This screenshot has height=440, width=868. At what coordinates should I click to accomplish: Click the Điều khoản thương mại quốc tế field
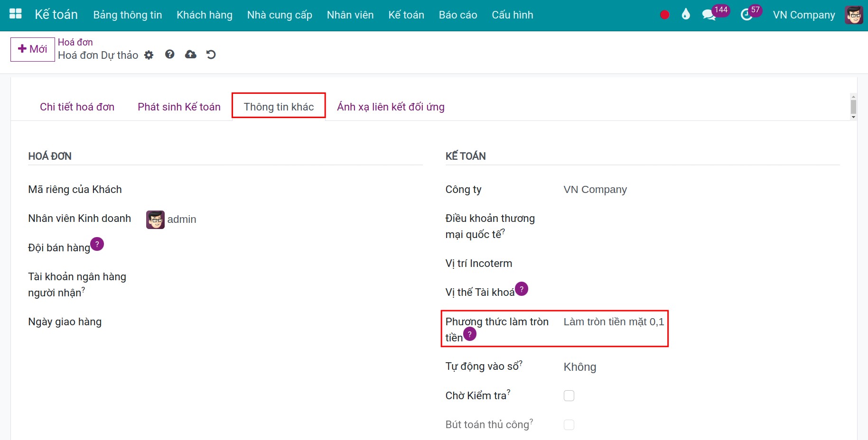click(x=701, y=219)
